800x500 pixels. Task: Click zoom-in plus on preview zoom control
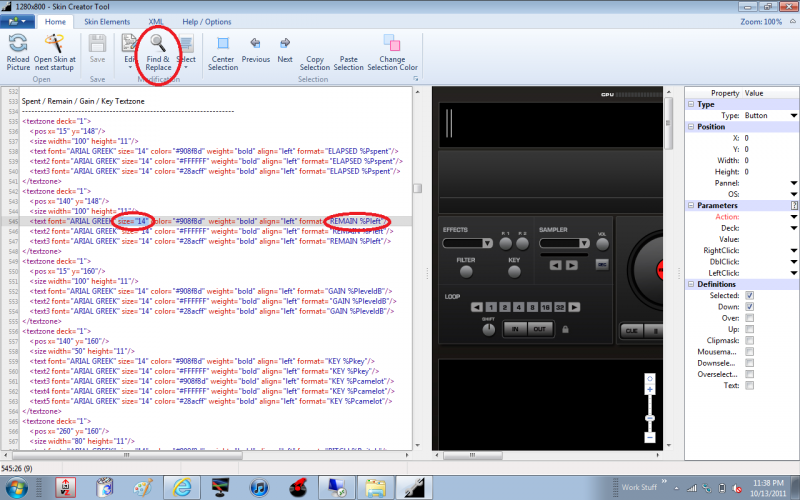[x=649, y=390]
